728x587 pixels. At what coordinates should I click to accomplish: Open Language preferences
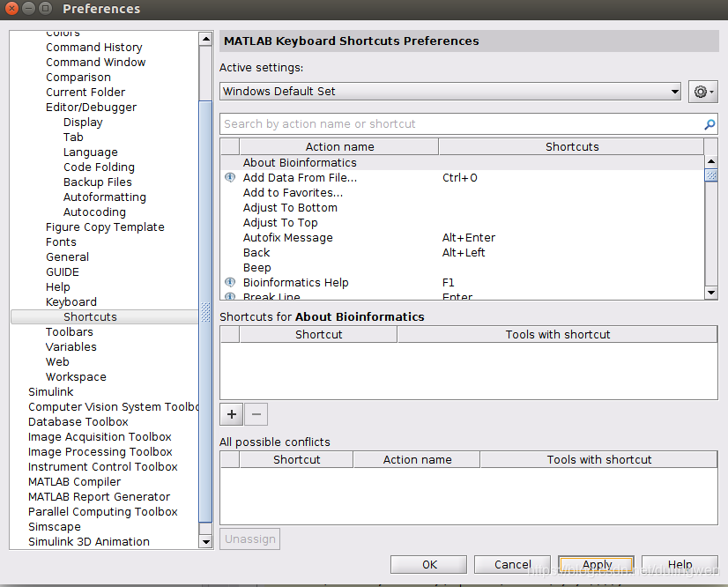[x=91, y=152]
